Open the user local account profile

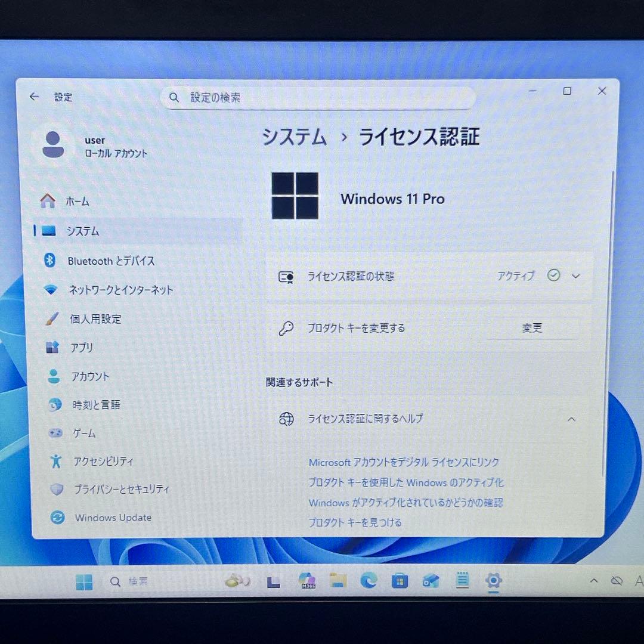pos(95,147)
